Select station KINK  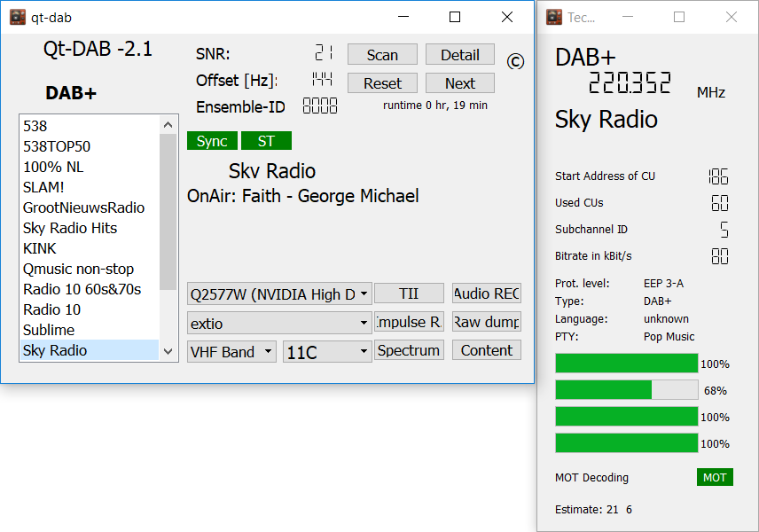pyautogui.click(x=90, y=248)
